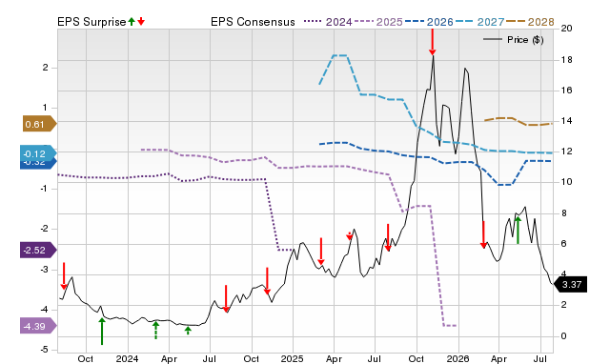Image resolution: width=610 pixels, height=364 pixels.
Task: Click the 2025 x-axis label
Action: tap(293, 358)
